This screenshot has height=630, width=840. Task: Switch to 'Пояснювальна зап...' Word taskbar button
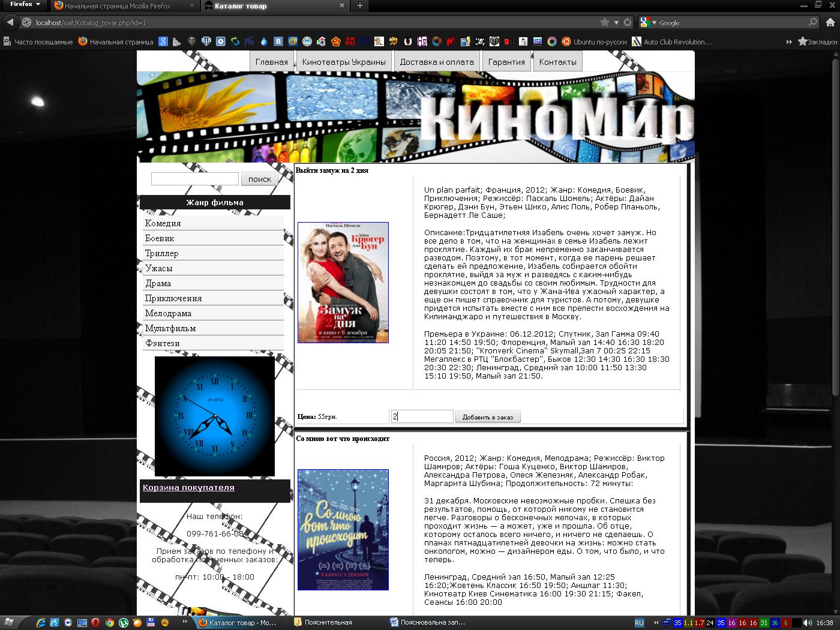435,622
